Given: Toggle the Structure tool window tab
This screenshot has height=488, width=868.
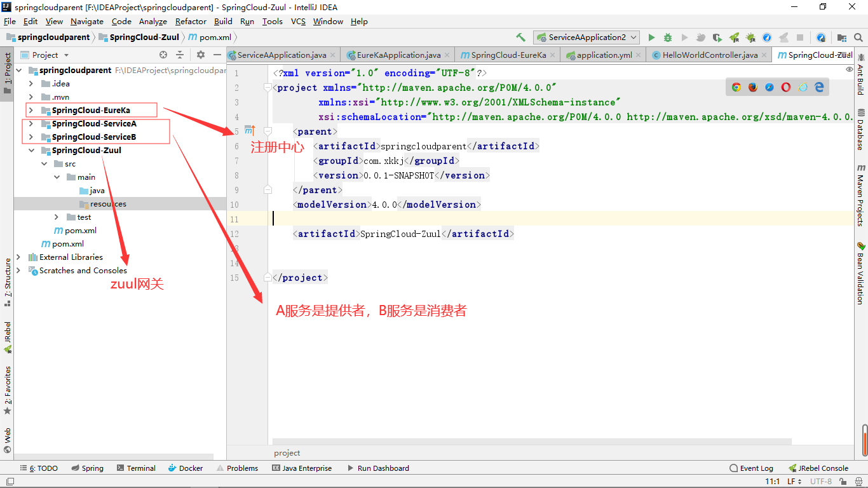Looking at the screenshot, I should click(7, 282).
